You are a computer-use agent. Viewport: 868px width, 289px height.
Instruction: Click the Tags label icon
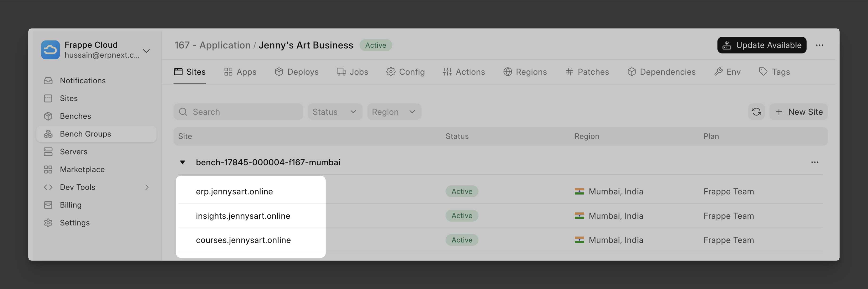coord(763,72)
